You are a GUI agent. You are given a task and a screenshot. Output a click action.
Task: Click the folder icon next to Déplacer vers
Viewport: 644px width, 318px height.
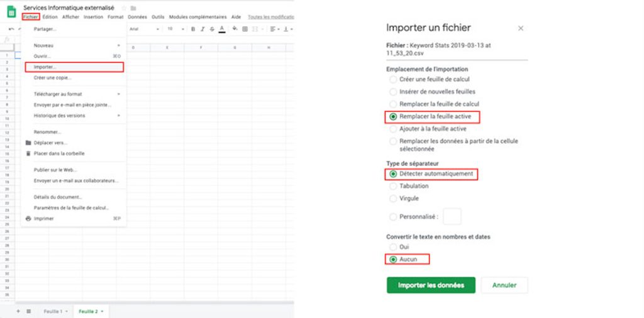[x=28, y=143]
